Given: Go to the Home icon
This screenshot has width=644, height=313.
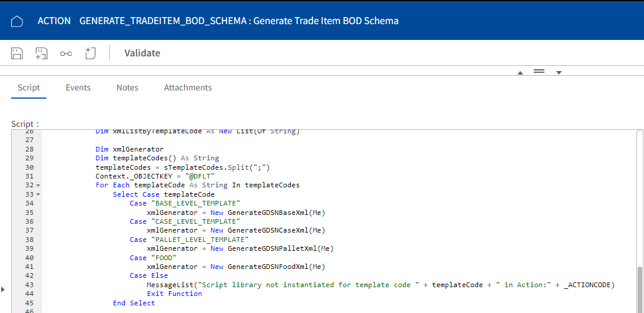Looking at the screenshot, I should coord(16,21).
